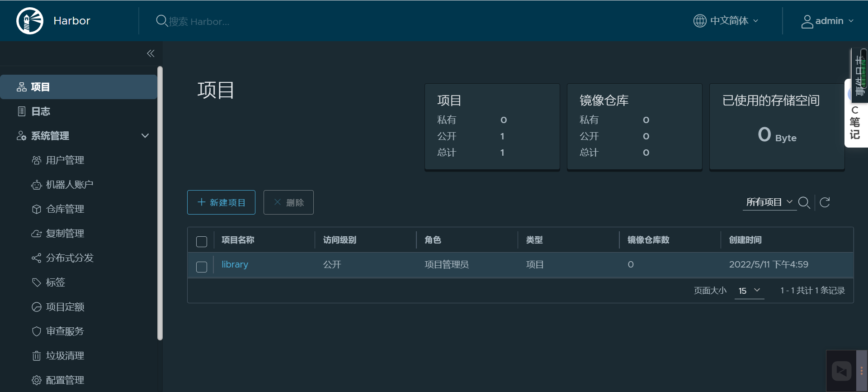The image size is (868, 392).
Task: Toggle the select-all checkbox in table header
Action: (202, 241)
